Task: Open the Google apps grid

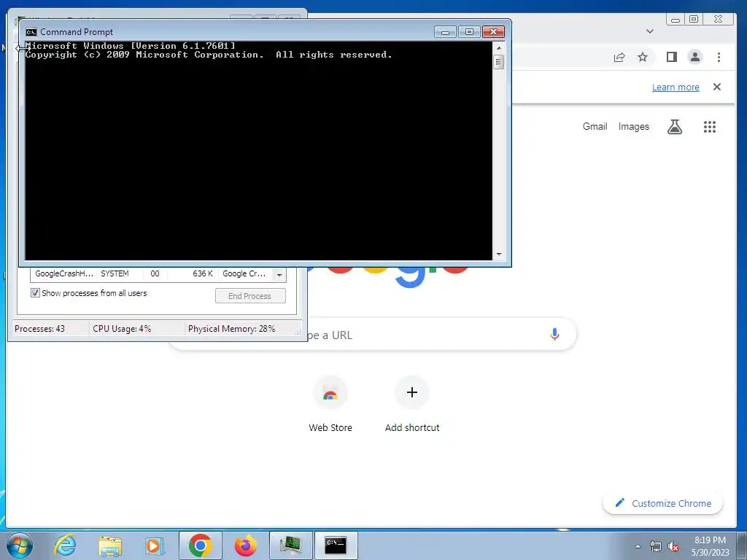Action: click(x=709, y=127)
